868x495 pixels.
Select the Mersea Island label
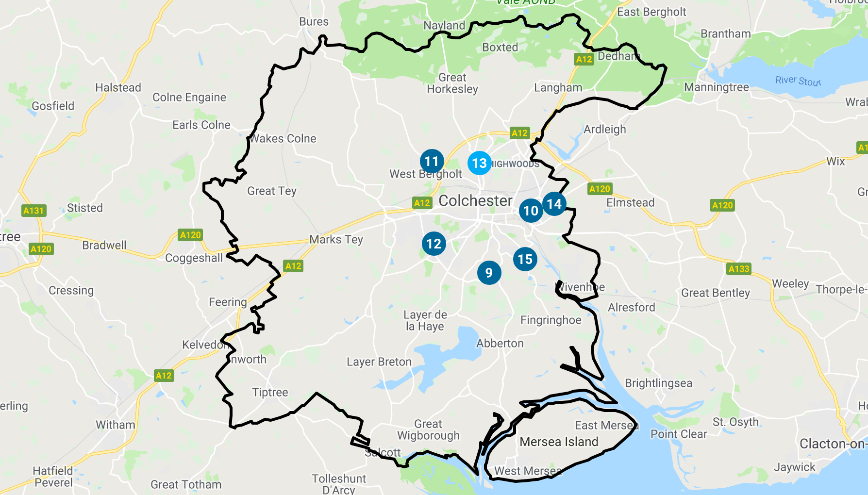[x=559, y=442]
